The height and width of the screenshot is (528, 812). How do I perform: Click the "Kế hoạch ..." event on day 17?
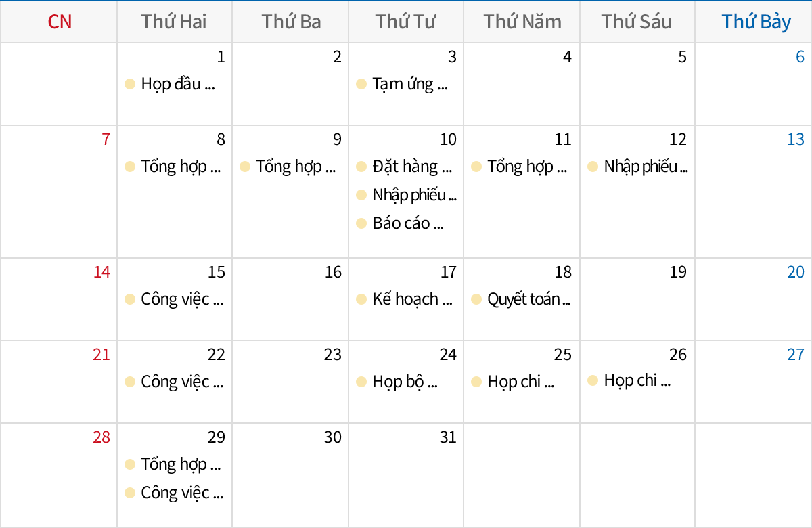coord(411,299)
